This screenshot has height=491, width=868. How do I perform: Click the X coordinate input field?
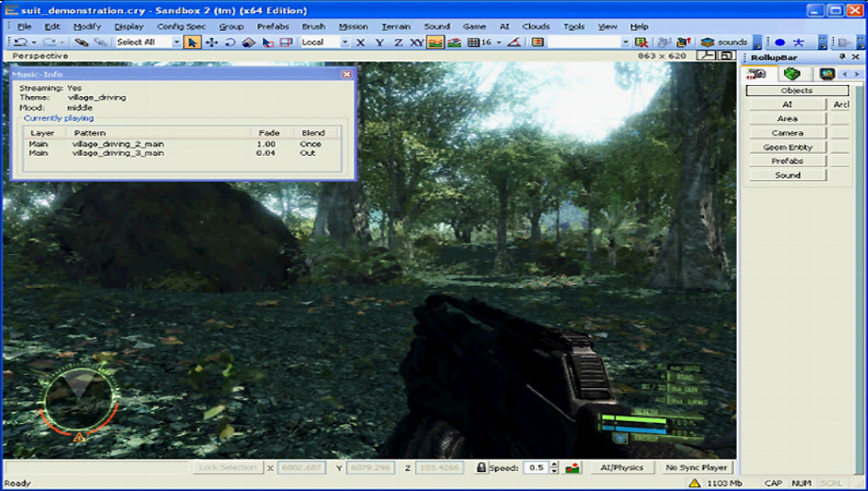(x=301, y=467)
